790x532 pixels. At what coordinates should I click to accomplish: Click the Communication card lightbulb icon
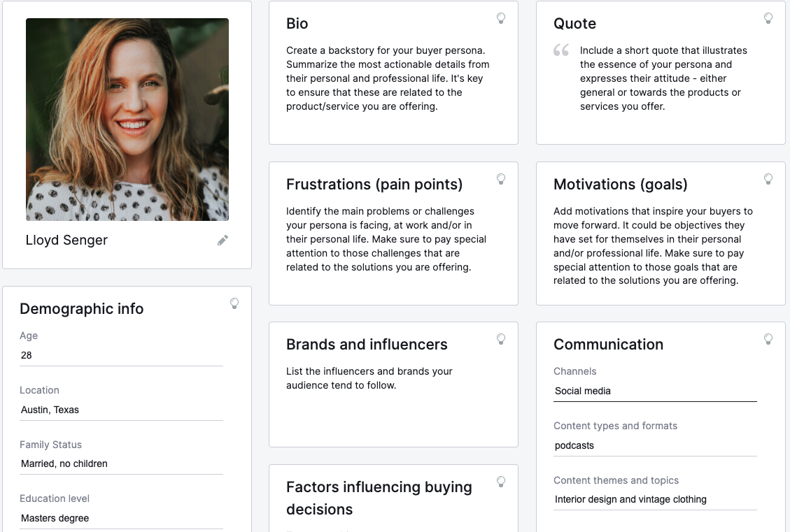[768, 339]
